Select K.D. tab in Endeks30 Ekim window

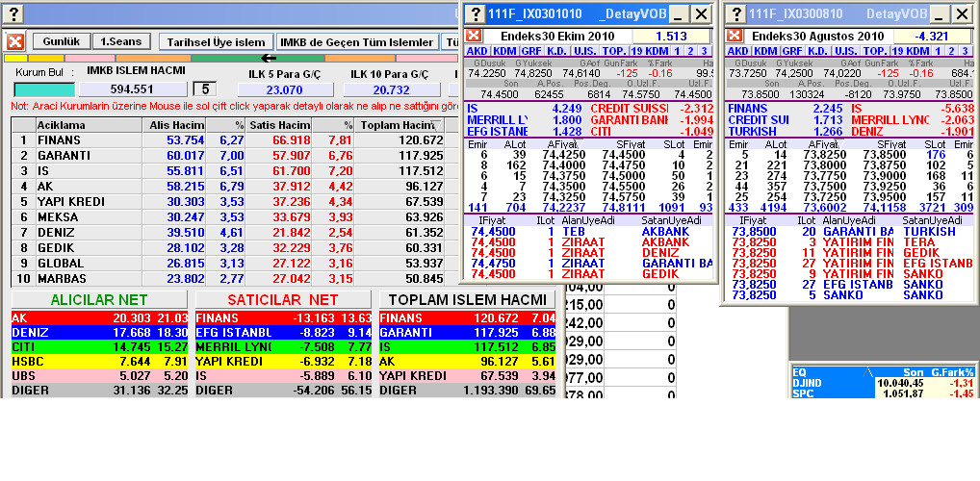(556, 51)
